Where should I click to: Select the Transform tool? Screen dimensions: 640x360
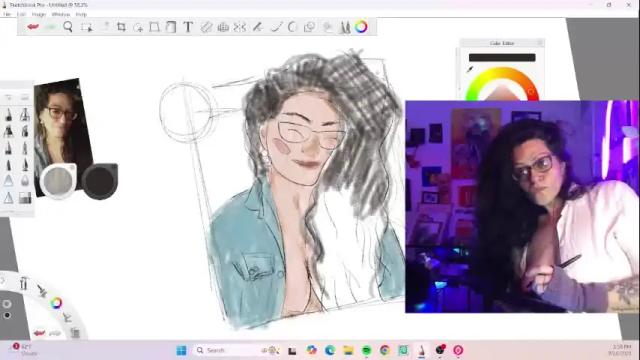(154, 27)
